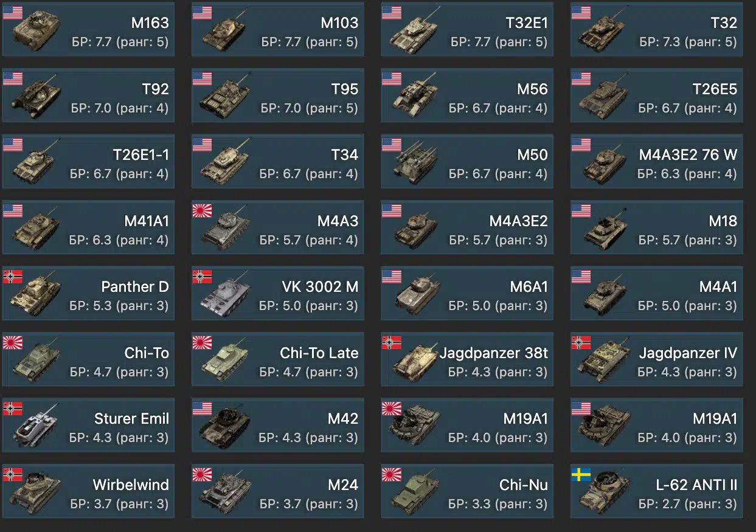756x532 pixels.
Task: Click the Swedish flag on L-62 ANTI II
Action: point(581,474)
